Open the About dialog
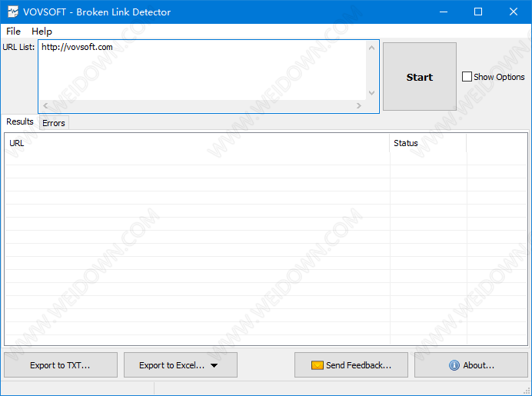 tap(471, 365)
